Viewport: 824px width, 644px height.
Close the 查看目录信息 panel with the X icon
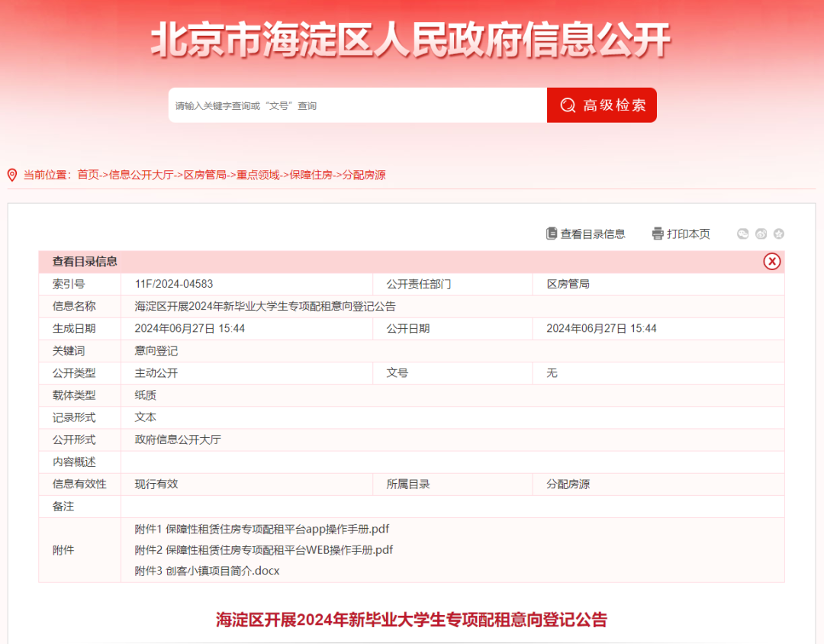(x=772, y=262)
